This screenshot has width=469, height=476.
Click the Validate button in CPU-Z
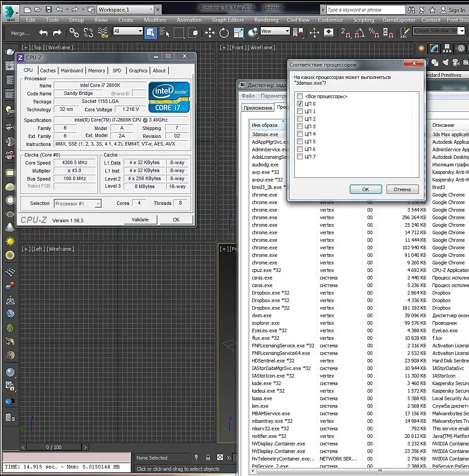pos(140,220)
